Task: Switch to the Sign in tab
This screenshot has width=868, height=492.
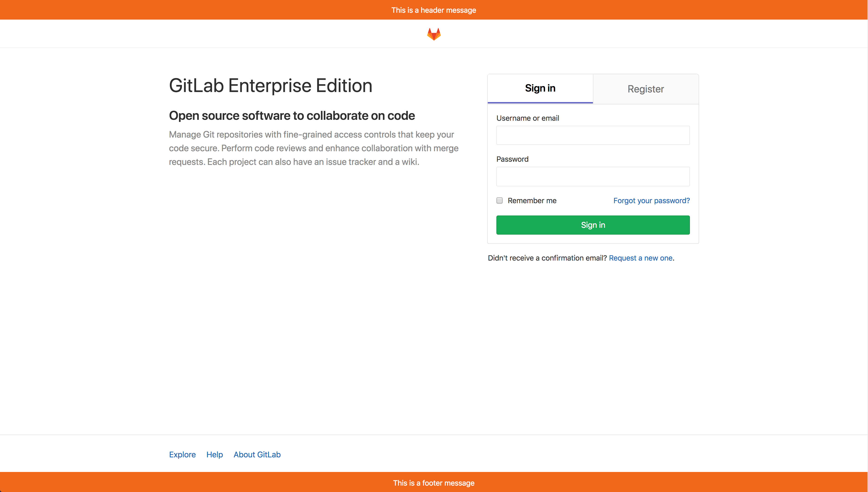Action: pyautogui.click(x=540, y=89)
